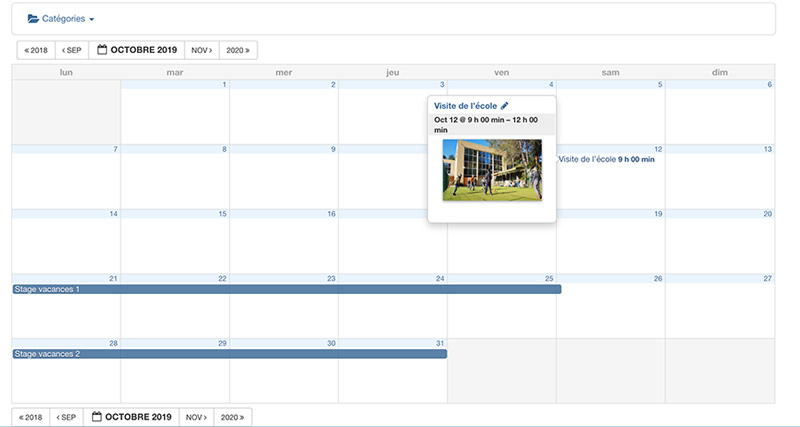
Task: Open the top calendar icon for OCTOBRE 2019
Action: coord(102,49)
